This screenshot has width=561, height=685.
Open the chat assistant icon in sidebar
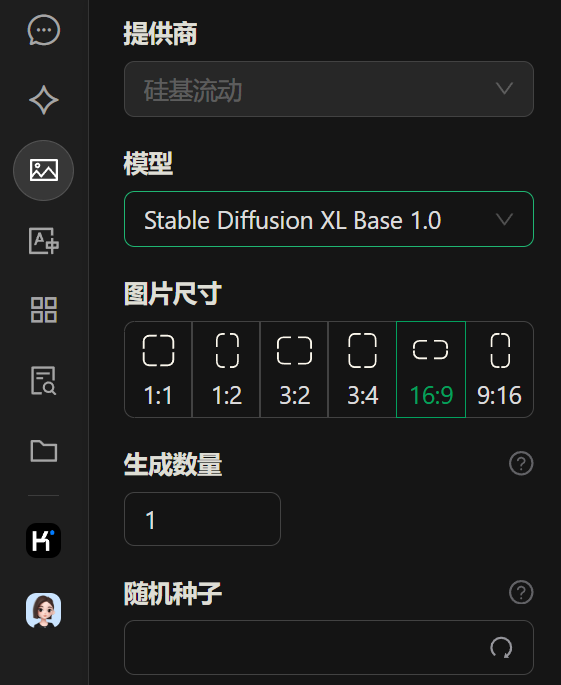coord(44,30)
